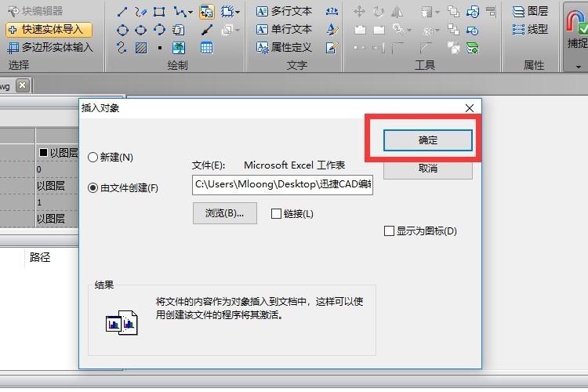Viewport: 588px width, 392px height.
Task: Select the 由文件创建(F) radio option
Action: (x=123, y=187)
